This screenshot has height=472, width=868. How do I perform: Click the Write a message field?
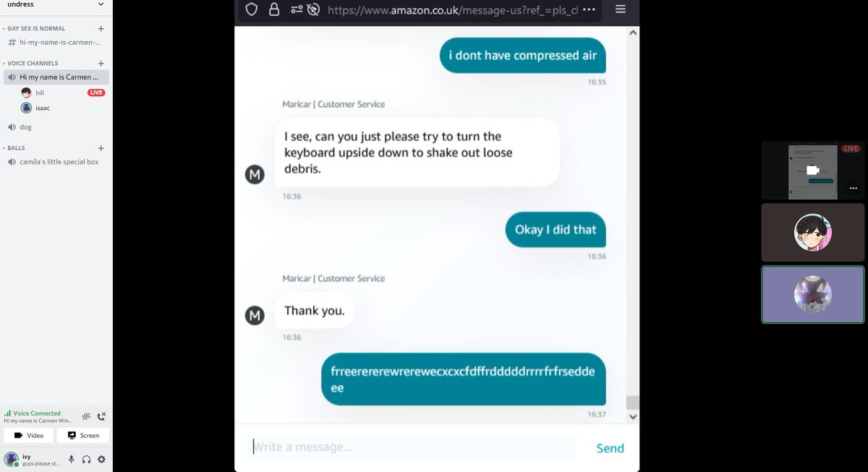[412, 447]
